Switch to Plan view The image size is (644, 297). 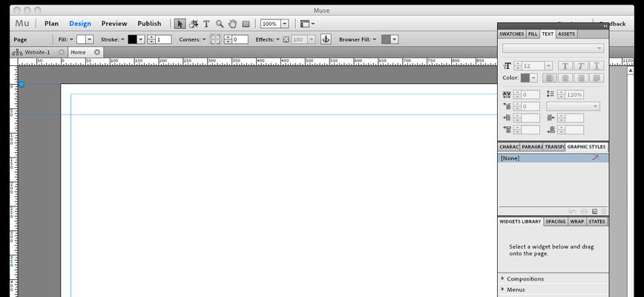pos(51,24)
